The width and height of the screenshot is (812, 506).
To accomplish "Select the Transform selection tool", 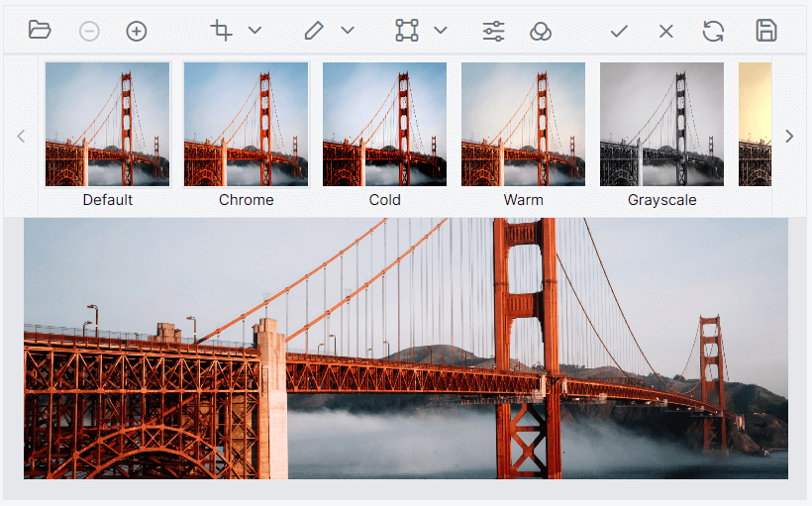I will click(x=407, y=31).
